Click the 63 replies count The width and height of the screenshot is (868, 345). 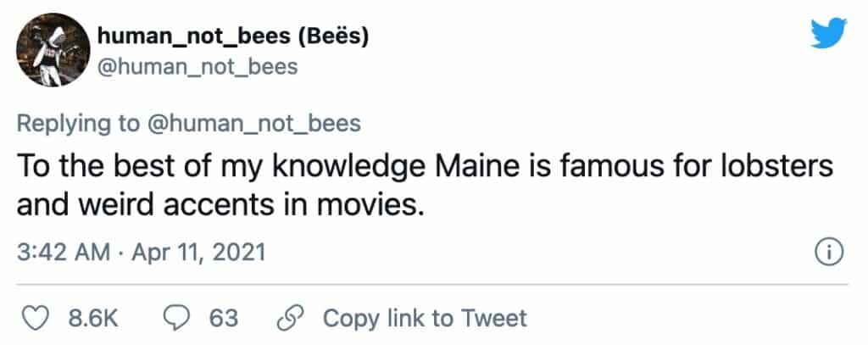click(223, 318)
